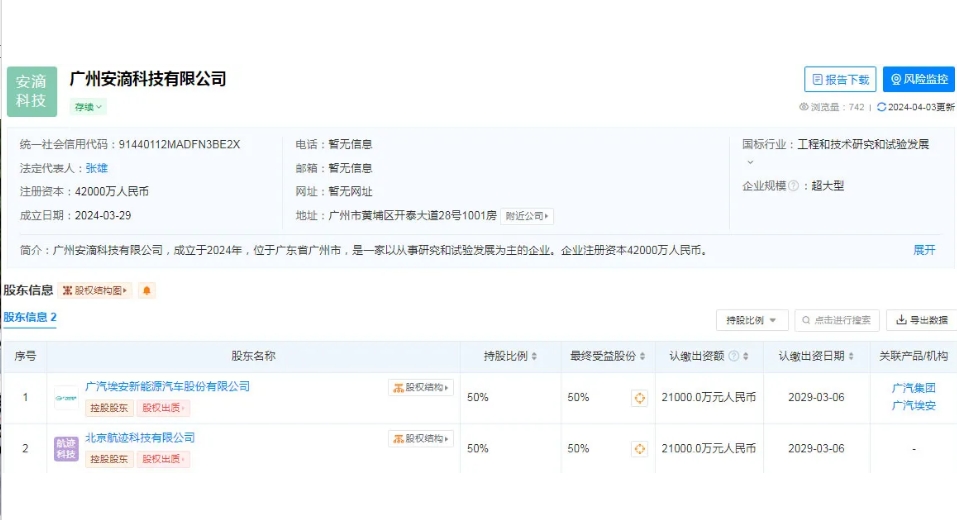Click the refresh icon beside 2024-04-03更新
This screenshot has width=957, height=520.
click(881, 107)
